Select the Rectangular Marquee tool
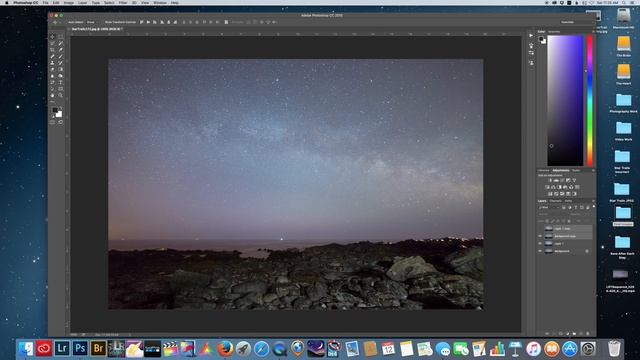 (x=61, y=37)
